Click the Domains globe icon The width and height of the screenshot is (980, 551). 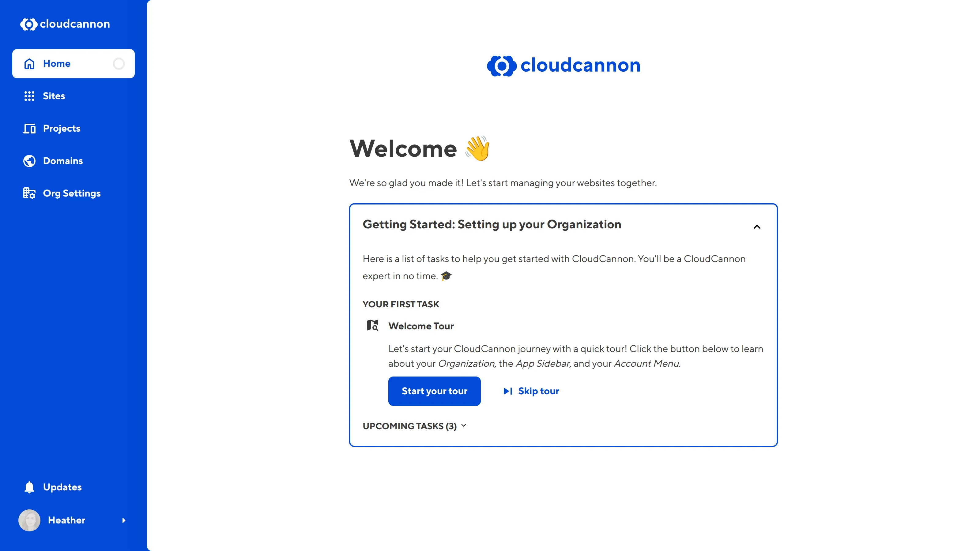coord(29,161)
